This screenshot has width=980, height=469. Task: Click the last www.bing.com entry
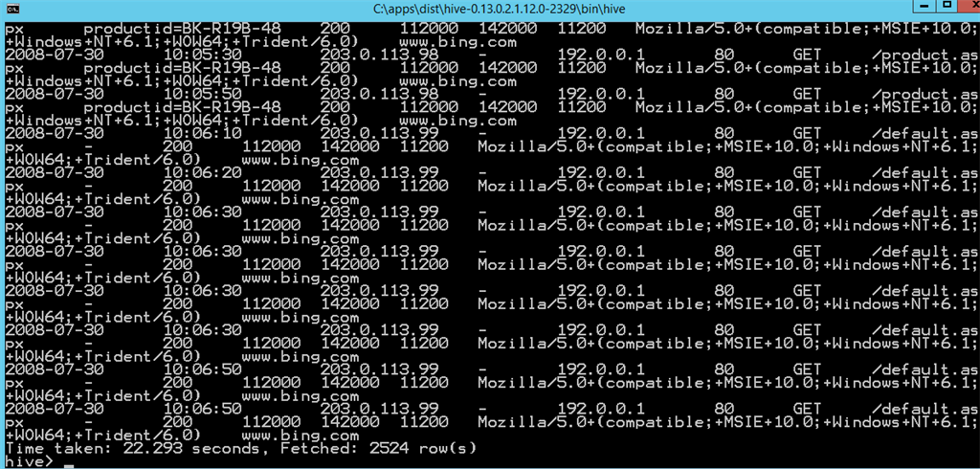point(300,435)
